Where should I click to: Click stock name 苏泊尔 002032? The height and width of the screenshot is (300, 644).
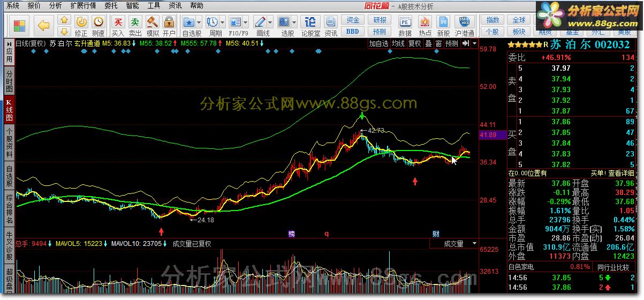coord(590,44)
